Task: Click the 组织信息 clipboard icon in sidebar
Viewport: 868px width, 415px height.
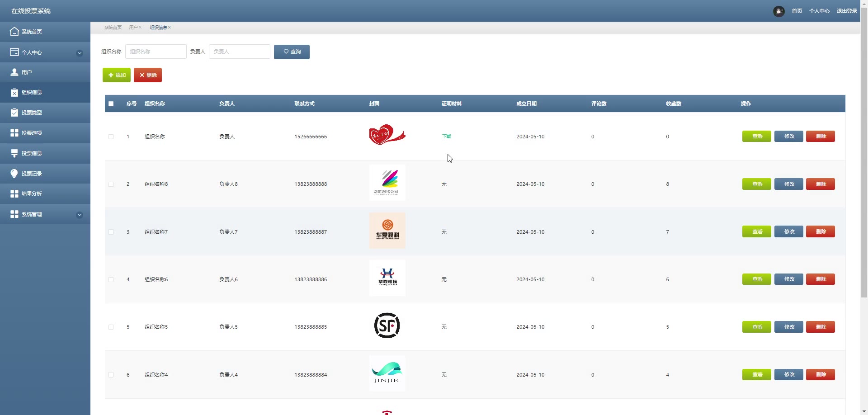Action: [x=14, y=92]
